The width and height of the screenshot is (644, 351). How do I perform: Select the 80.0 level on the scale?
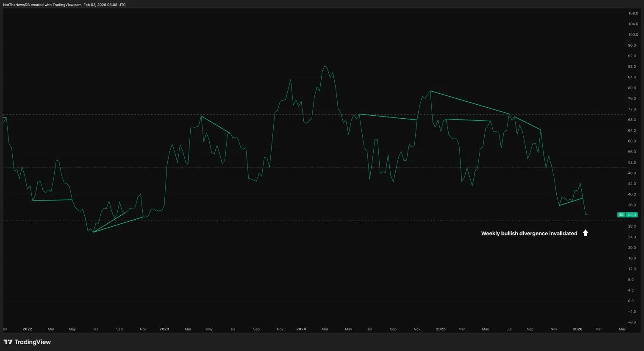pos(632,88)
